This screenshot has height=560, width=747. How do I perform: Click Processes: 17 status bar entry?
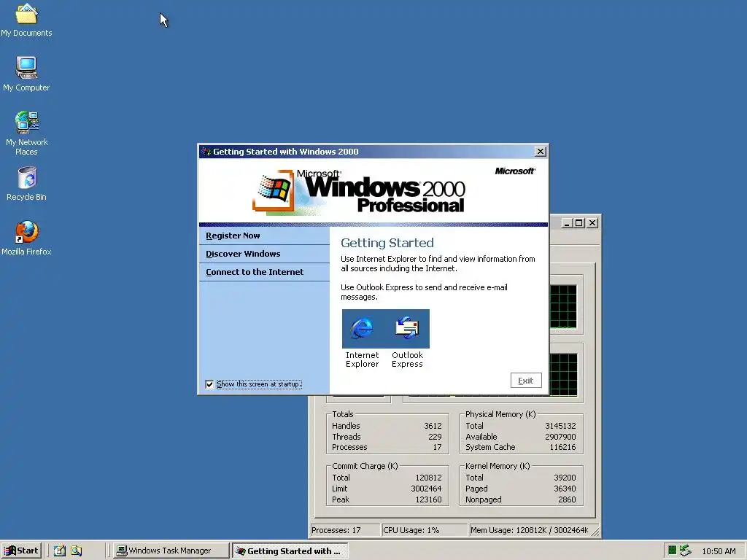pyautogui.click(x=345, y=530)
